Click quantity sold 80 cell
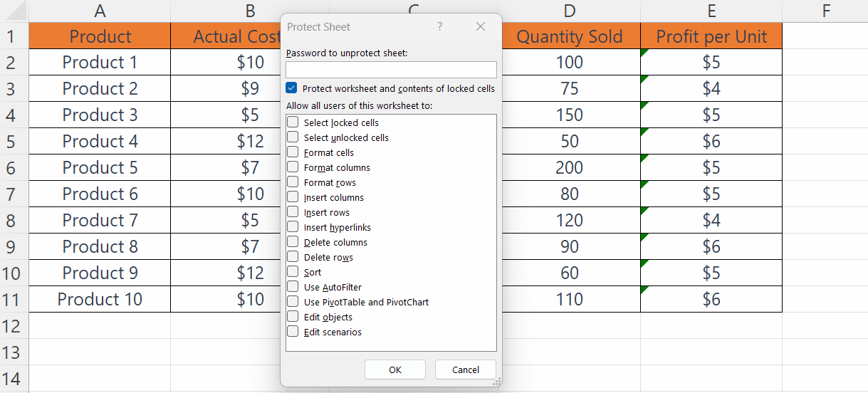This screenshot has width=868, height=393. (571, 194)
